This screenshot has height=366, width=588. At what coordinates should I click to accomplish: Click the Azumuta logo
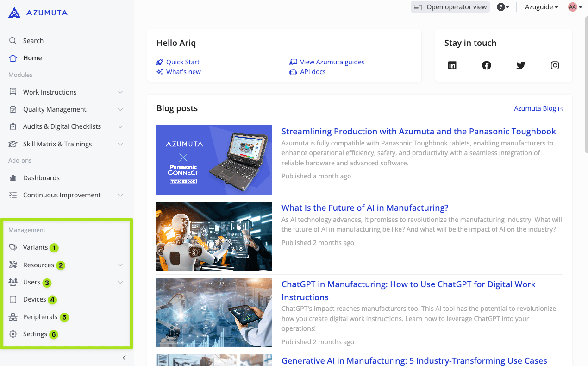click(38, 13)
